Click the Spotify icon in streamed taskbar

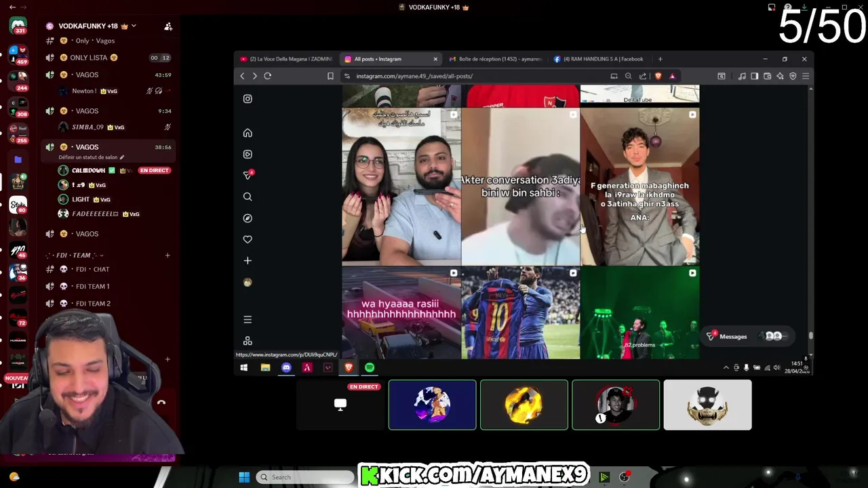click(x=370, y=367)
